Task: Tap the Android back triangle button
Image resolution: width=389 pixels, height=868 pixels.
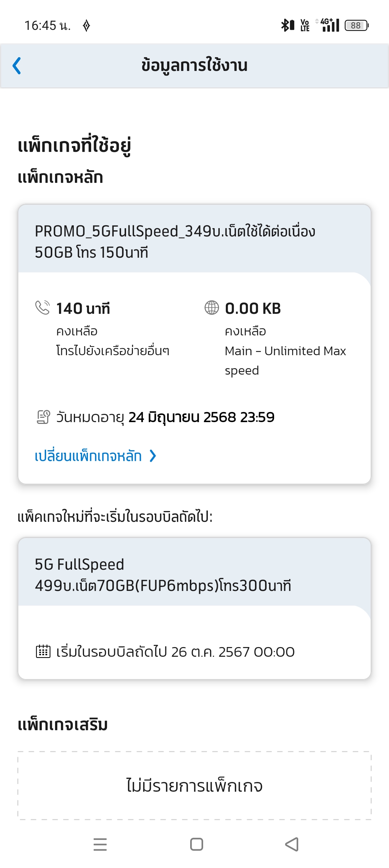Action: 292,844
